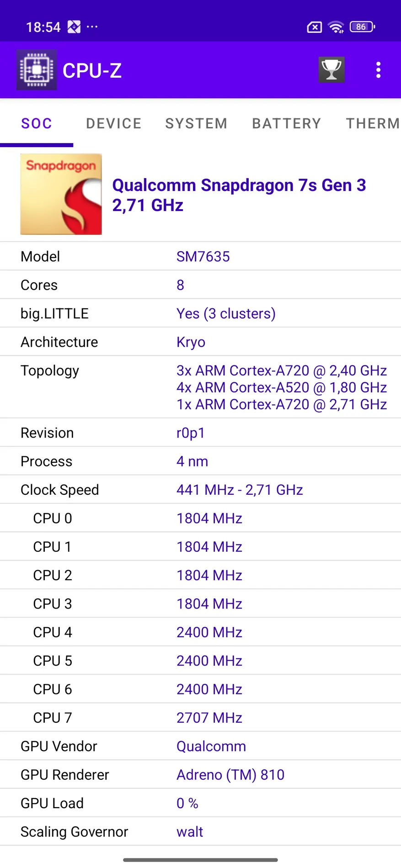Viewport: 401px width, 868px height.
Task: Switch to the DEVICE tab
Action: 114,123
